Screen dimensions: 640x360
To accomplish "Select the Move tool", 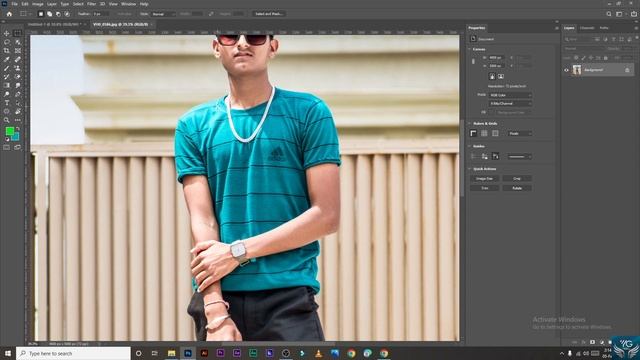I will coord(7,33).
